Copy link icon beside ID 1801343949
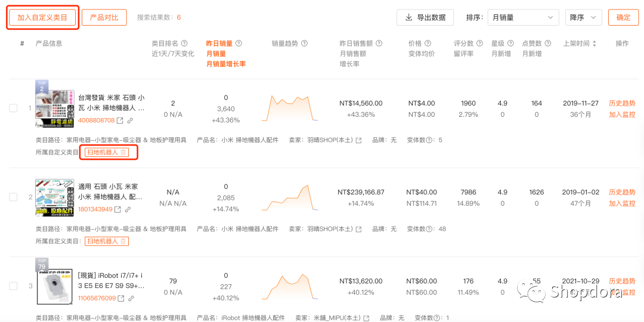 [x=128, y=209]
